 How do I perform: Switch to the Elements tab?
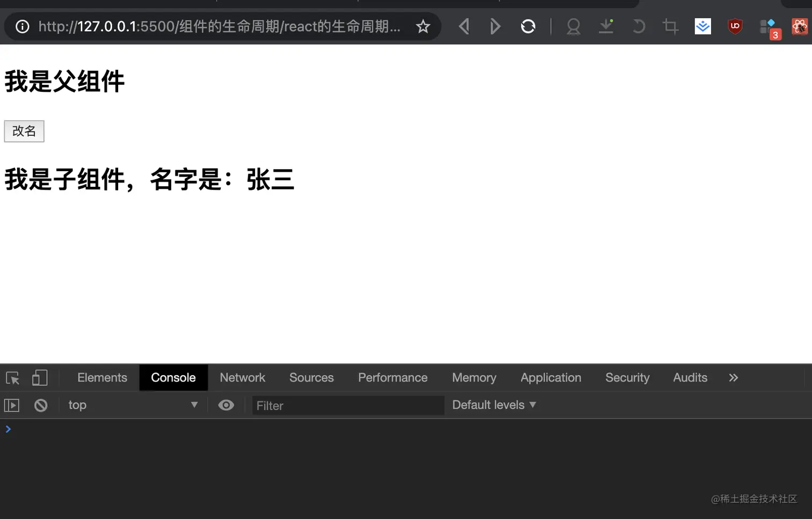(102, 378)
